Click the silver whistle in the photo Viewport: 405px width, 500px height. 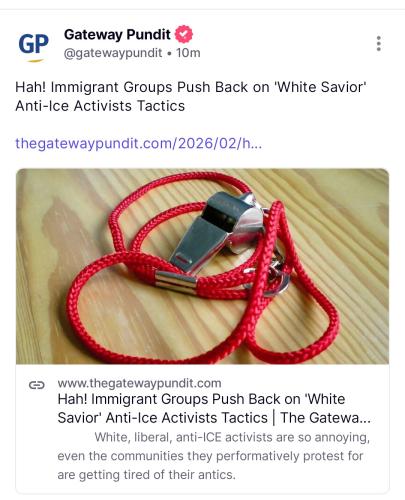(216, 230)
